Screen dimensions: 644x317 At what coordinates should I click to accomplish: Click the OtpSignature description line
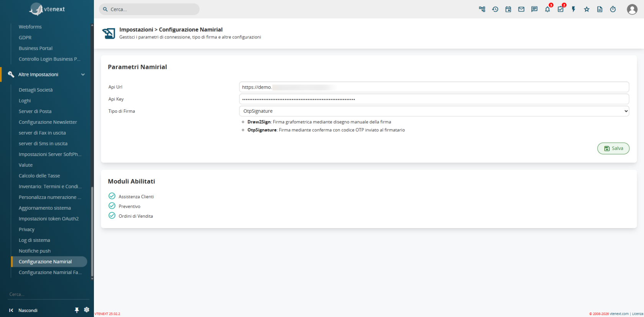326,130
